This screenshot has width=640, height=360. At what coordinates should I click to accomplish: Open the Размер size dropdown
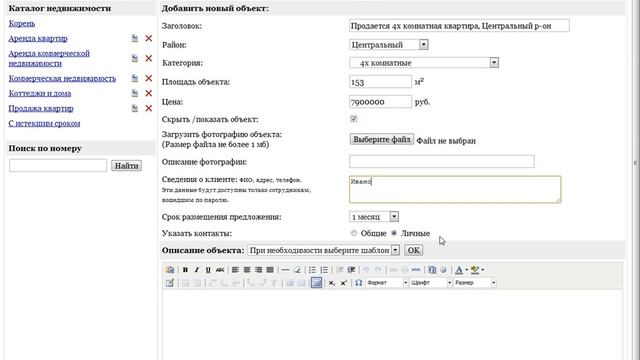[x=475, y=283]
